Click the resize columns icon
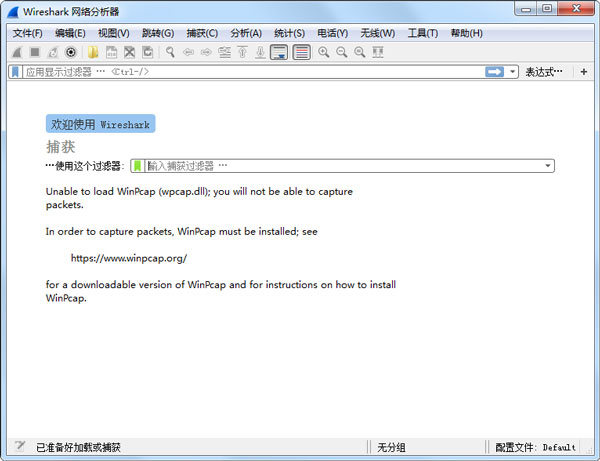 tap(377, 52)
